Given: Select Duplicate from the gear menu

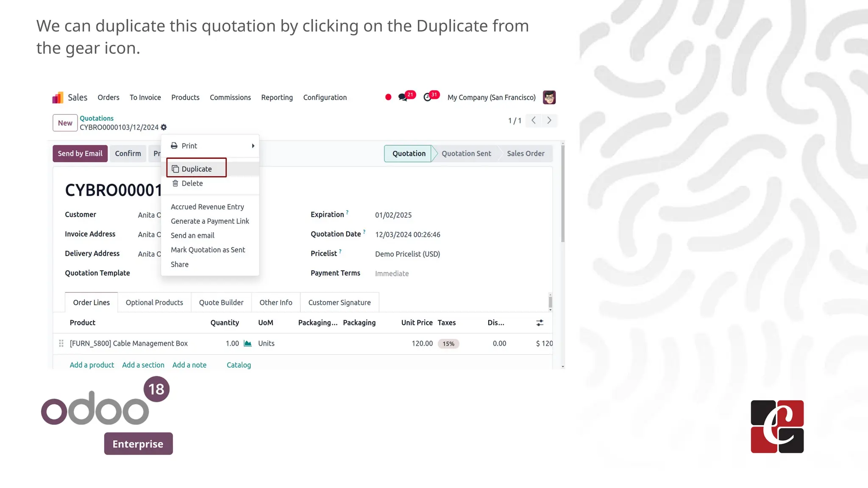Looking at the screenshot, I should 197,169.
